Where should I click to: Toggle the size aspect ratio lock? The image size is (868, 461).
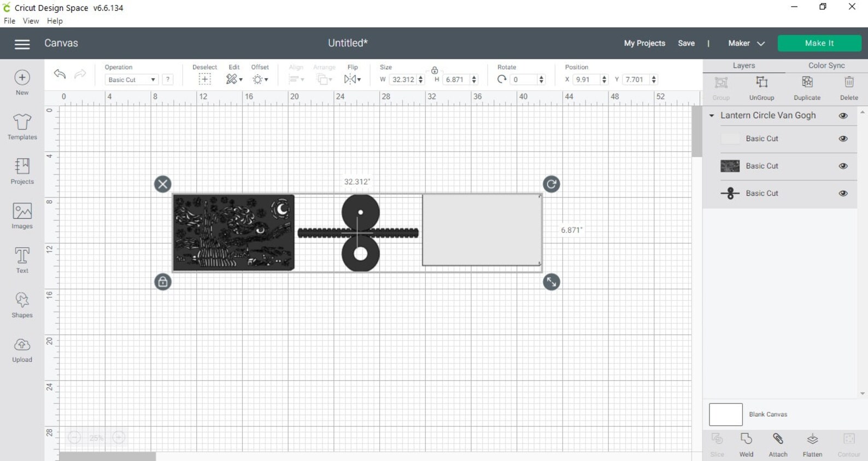[x=435, y=70]
